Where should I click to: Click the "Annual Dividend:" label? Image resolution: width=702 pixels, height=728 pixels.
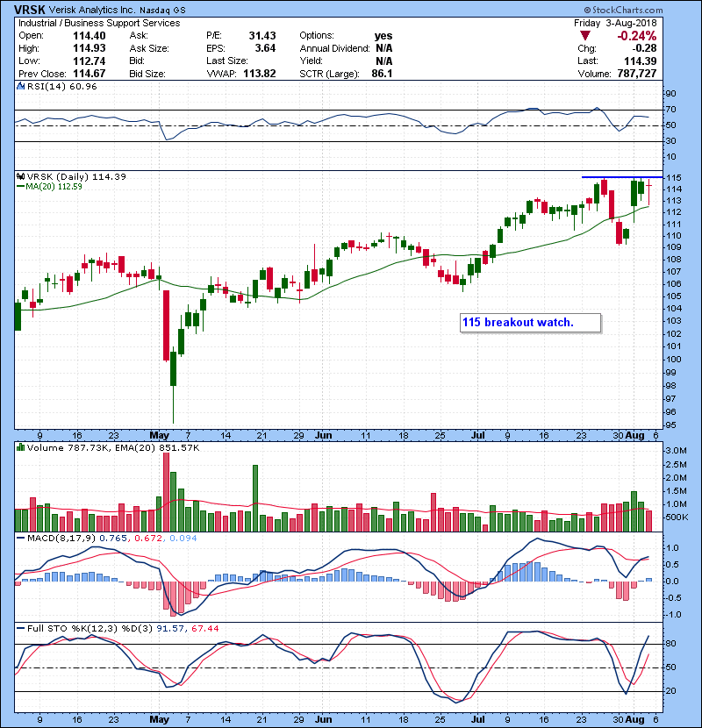pyautogui.click(x=334, y=48)
